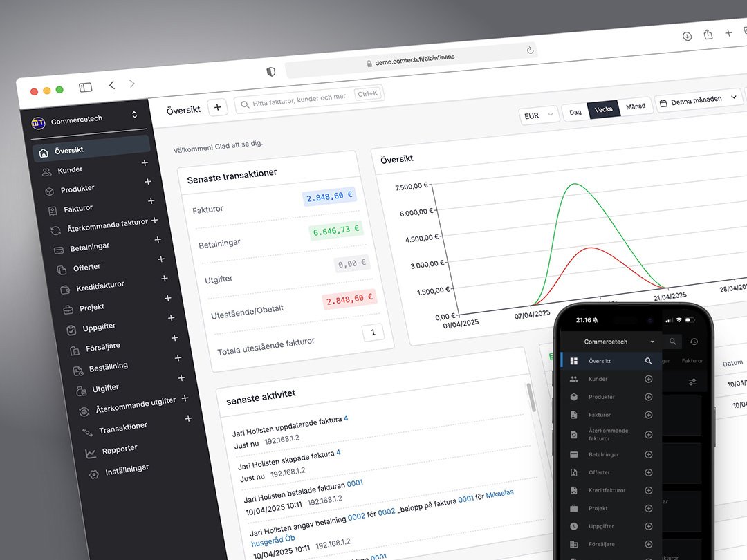The height and width of the screenshot is (560, 747).
Task: Open new tab with browser plus icon
Action: coord(728,33)
